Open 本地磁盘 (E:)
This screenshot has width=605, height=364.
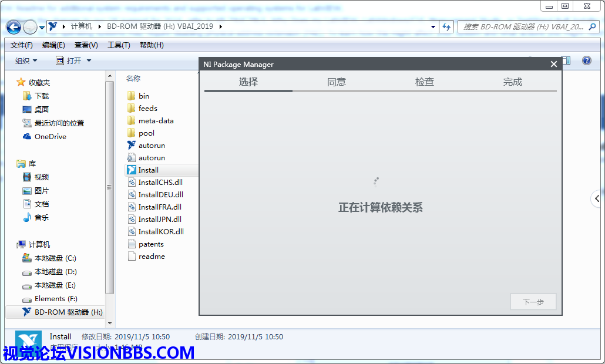(x=49, y=285)
